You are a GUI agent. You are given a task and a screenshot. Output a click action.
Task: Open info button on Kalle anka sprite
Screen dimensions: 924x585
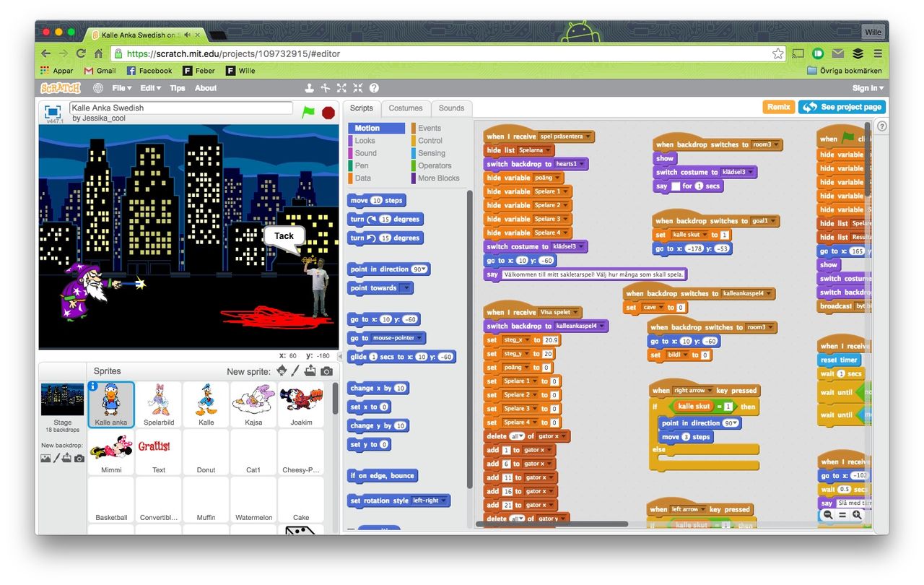(92, 386)
